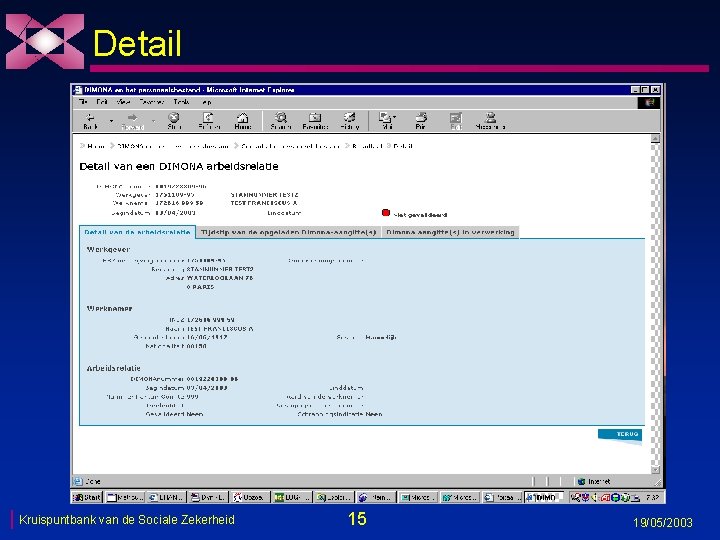
Task: Open the History toolbar icon
Action: click(349, 121)
